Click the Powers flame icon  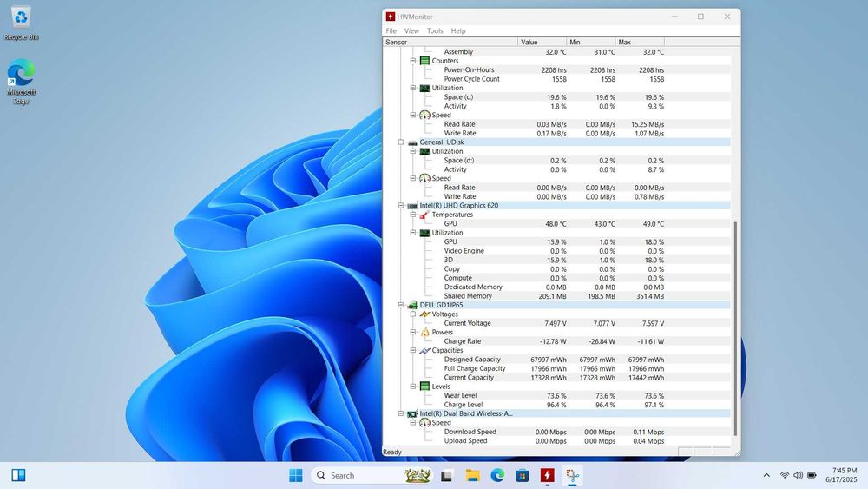[424, 333]
